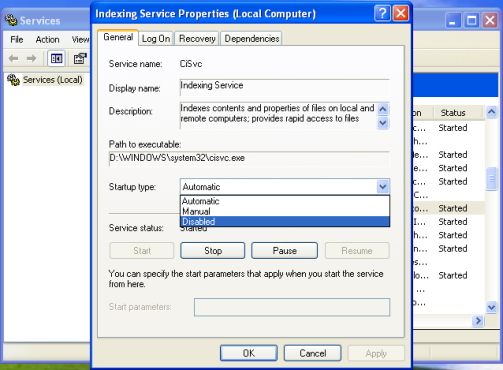Switch to the Log On tab
The width and height of the screenshot is (503, 370).
(156, 39)
